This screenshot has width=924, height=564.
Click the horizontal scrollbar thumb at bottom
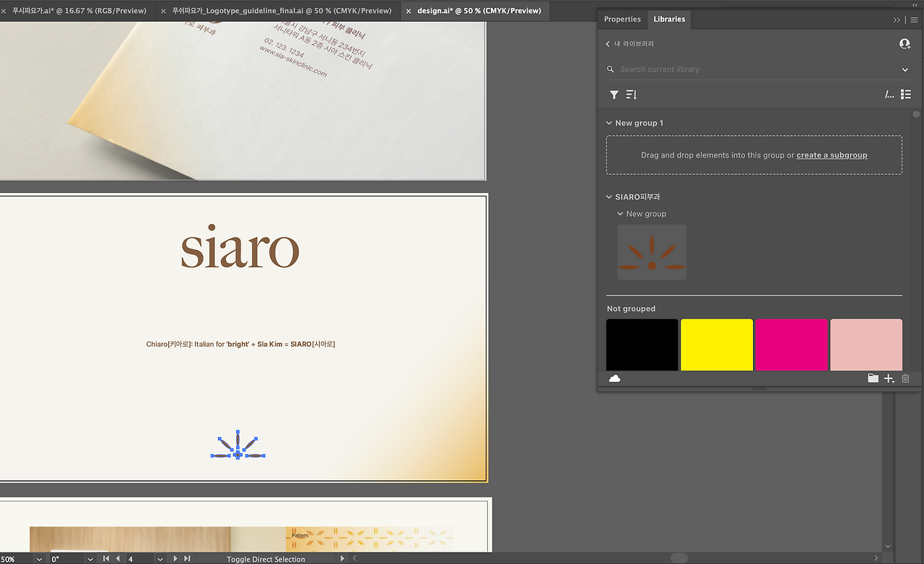(679, 558)
